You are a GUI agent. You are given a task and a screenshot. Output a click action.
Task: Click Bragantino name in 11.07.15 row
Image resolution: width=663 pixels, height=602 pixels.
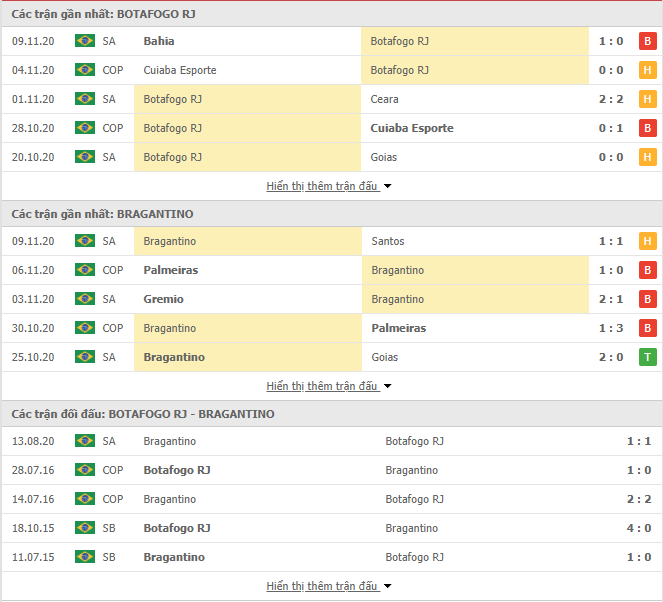tap(174, 557)
